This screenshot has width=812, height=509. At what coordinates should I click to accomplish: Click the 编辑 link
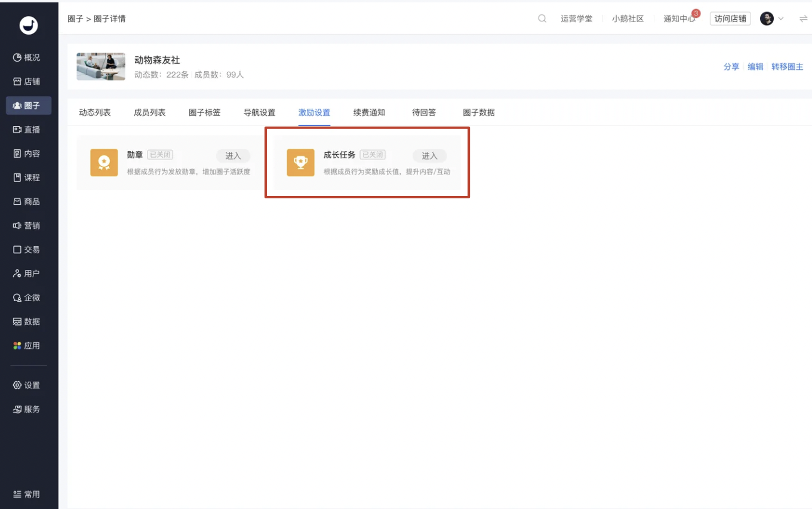(x=756, y=66)
